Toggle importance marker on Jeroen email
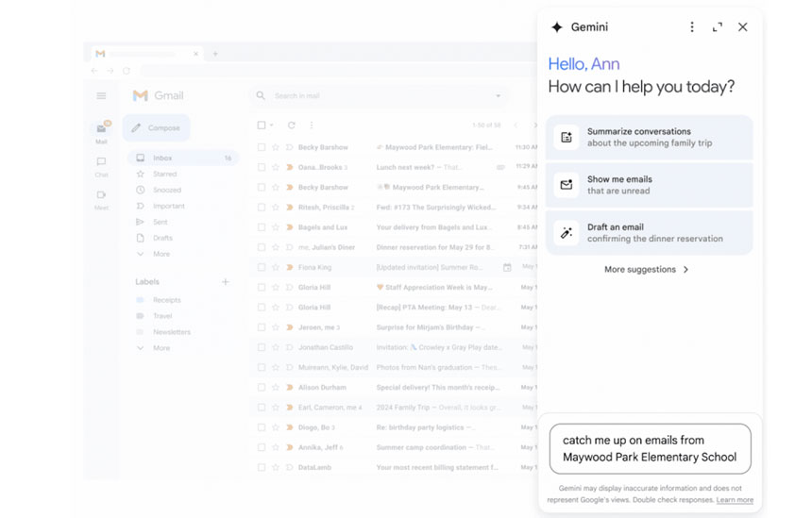 click(x=290, y=327)
